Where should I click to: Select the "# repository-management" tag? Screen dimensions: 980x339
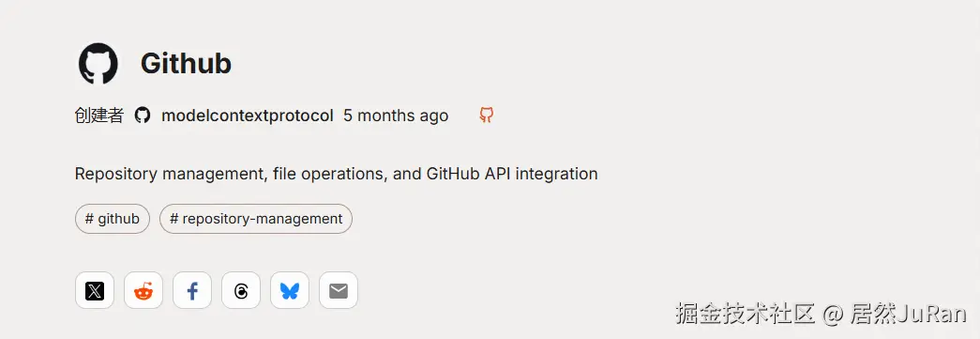pyautogui.click(x=256, y=219)
